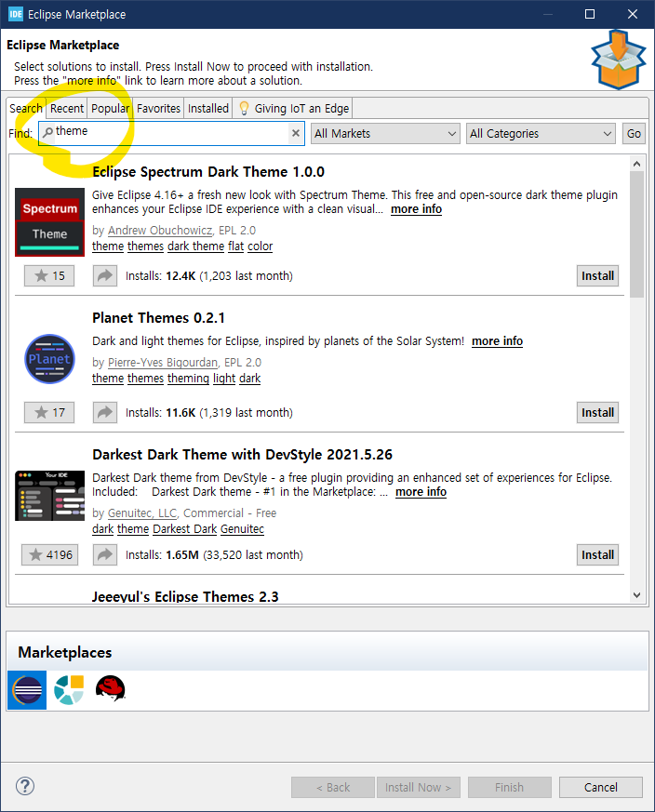Select the Eclipse Spectrum Dark Theme 1.0.0 title
This screenshot has width=655, height=812.
coord(208,171)
